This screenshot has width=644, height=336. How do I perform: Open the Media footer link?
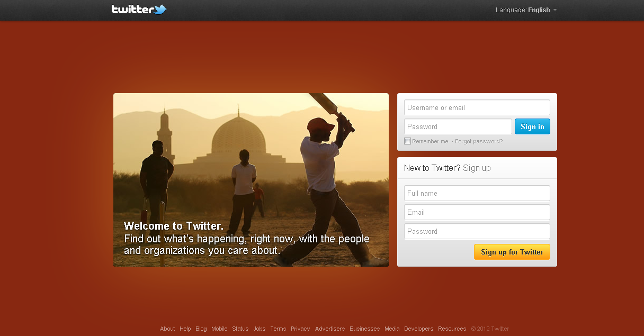coord(392,329)
